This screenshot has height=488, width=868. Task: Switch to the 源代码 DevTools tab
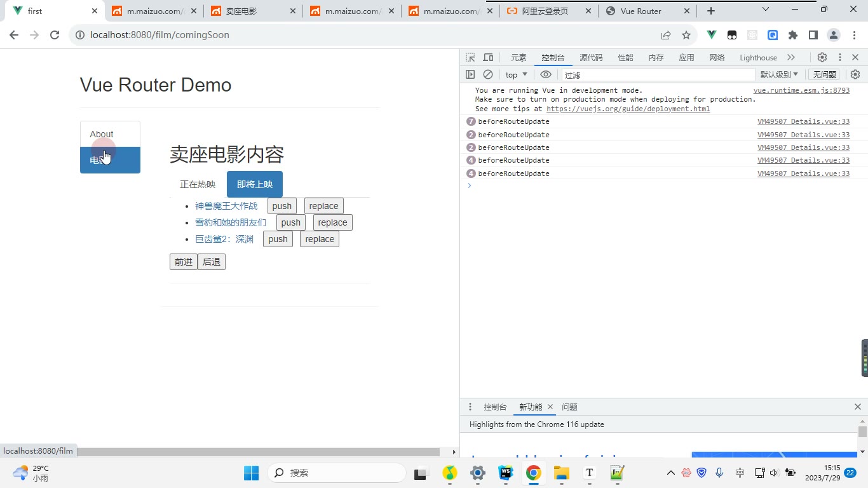tap(591, 57)
